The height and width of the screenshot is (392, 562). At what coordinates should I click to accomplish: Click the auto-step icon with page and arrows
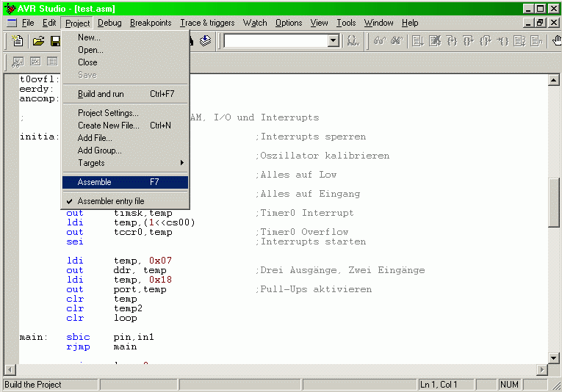tap(519, 41)
